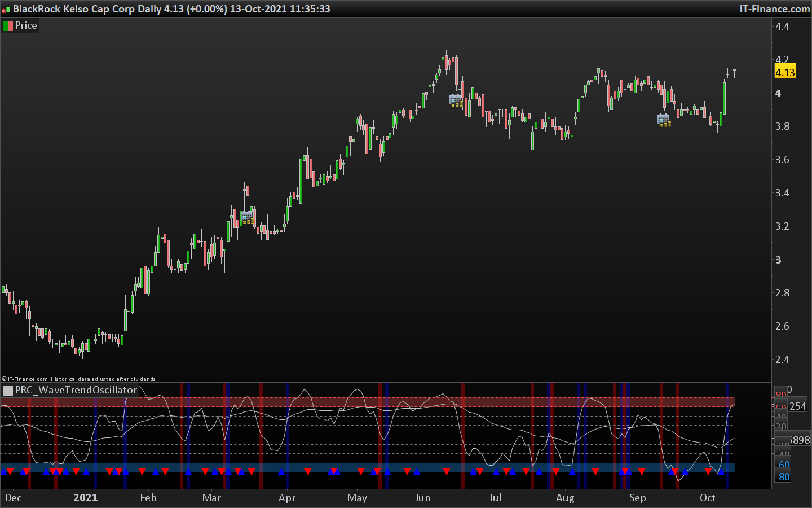Select the 3.8 price axis label
Screen dimensions: 812x508
782,126
